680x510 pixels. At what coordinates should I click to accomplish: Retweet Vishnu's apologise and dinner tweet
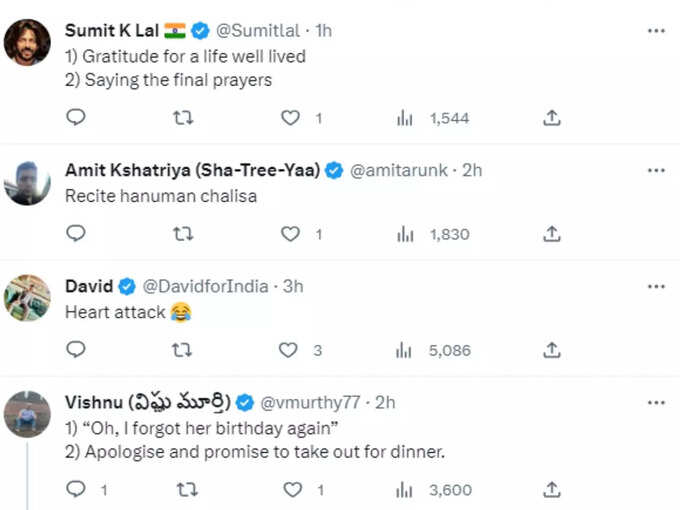(187, 490)
